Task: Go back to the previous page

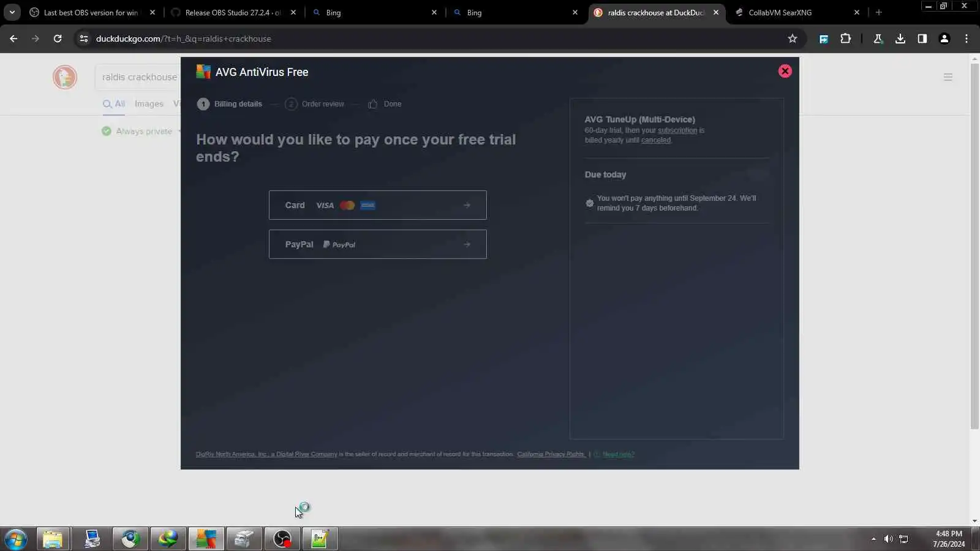Action: pyautogui.click(x=13, y=39)
